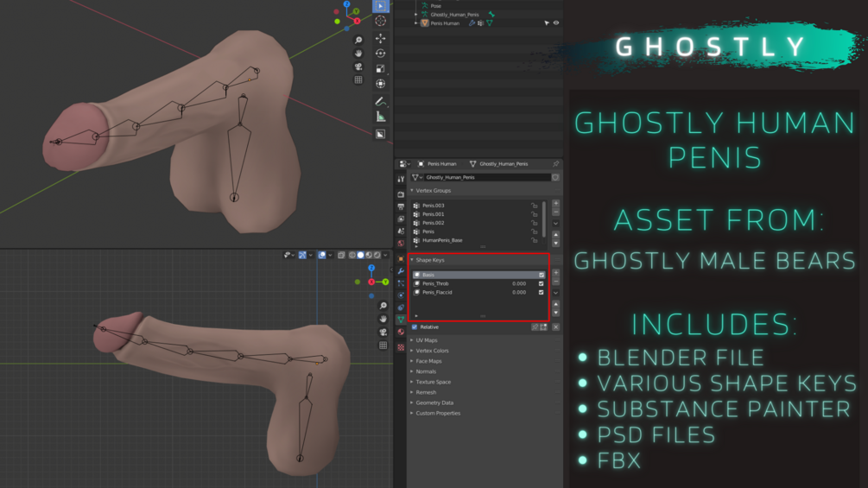This screenshot has width=868, height=488.
Task: Click zoom magnifier in bottom viewport
Action: point(383,306)
